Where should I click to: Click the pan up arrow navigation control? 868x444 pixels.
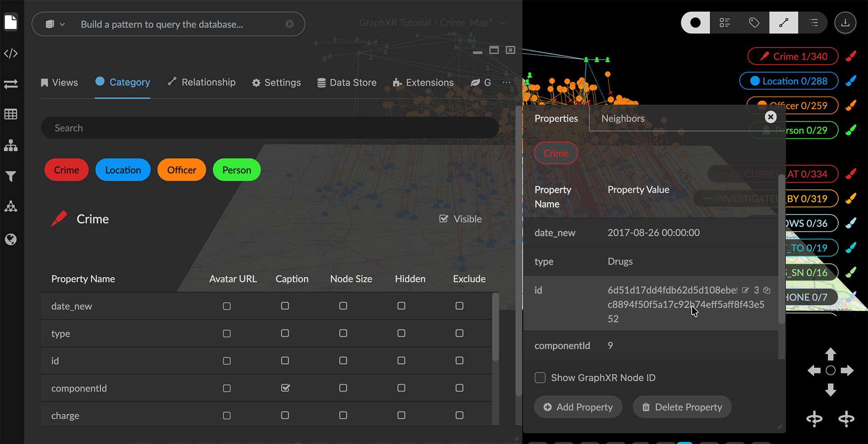[830, 354]
